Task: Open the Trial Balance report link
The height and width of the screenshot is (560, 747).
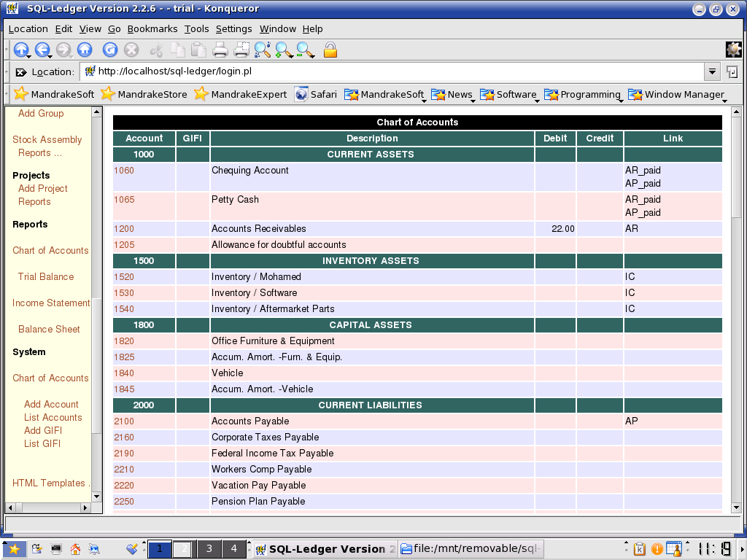Action: [45, 277]
